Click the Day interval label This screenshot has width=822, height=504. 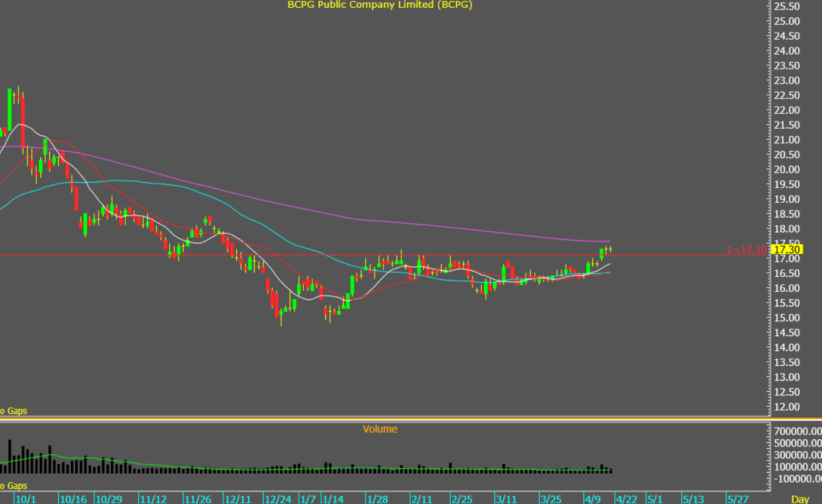coord(800,499)
